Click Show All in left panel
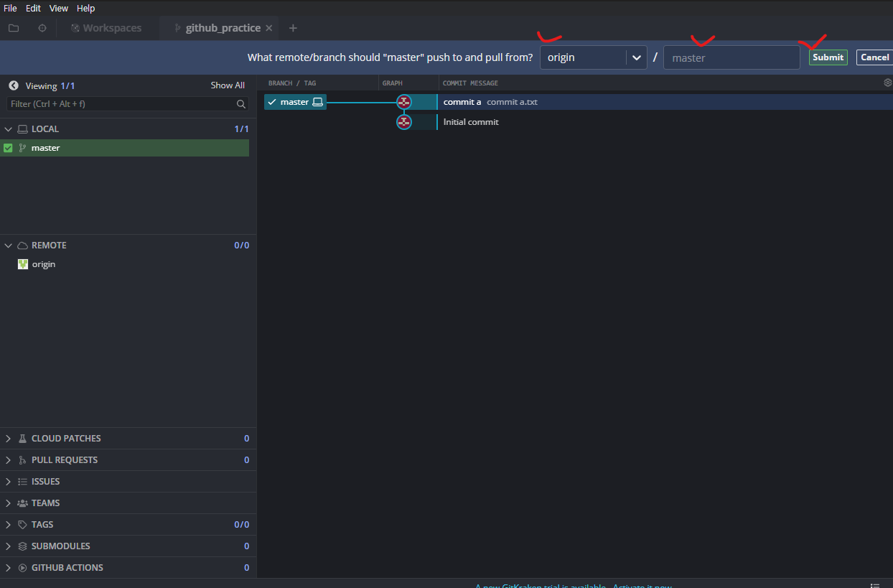Viewport: 893px width, 588px height. pyautogui.click(x=228, y=85)
